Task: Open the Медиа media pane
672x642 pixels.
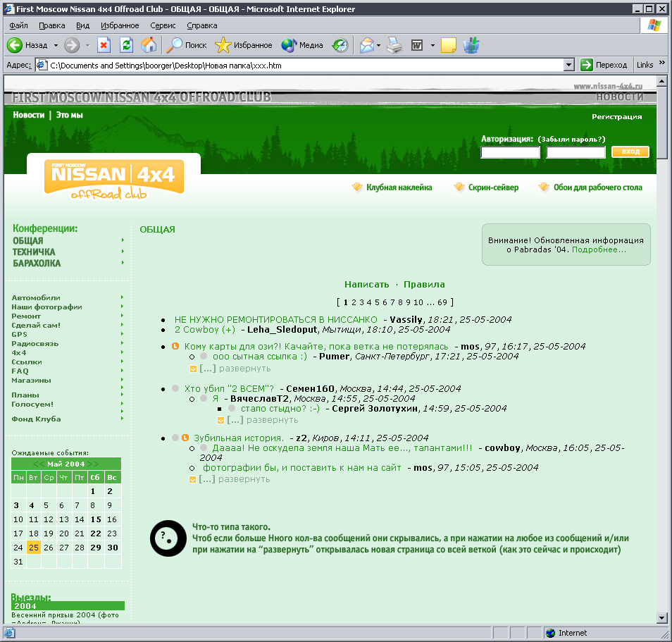Action: 302,45
